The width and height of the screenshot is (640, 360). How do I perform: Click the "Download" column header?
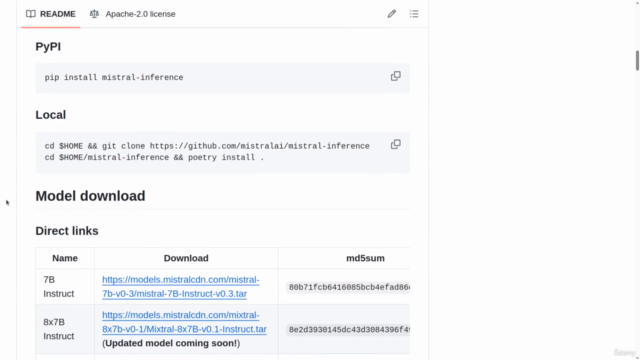coord(186,258)
